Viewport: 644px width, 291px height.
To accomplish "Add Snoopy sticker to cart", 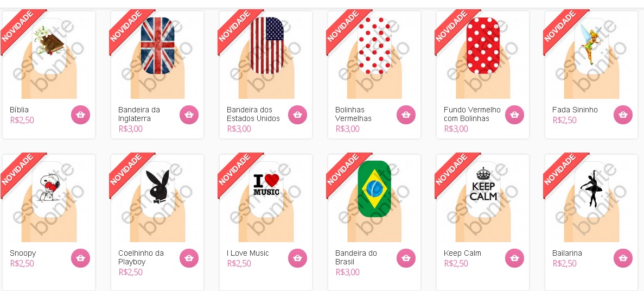I will [x=80, y=258].
